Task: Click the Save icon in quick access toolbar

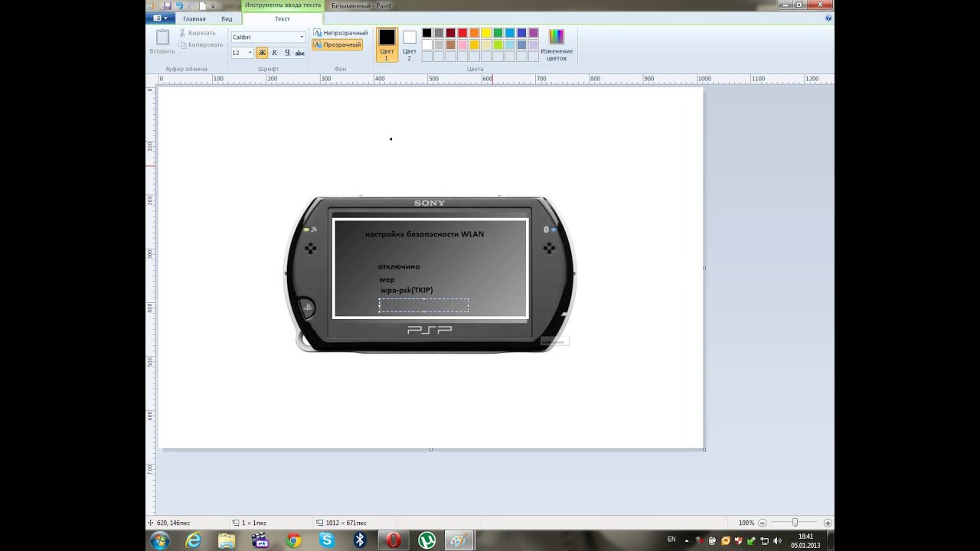Action: 168,5
